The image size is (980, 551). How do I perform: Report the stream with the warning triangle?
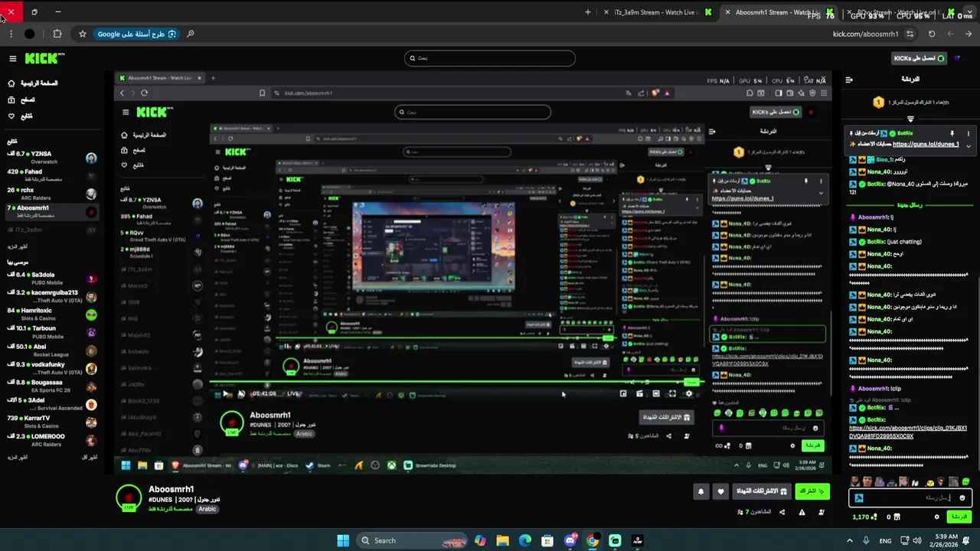point(802,512)
